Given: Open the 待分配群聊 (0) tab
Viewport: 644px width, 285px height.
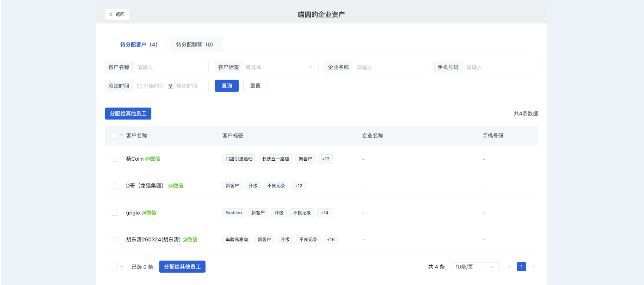Looking at the screenshot, I should click(x=196, y=44).
